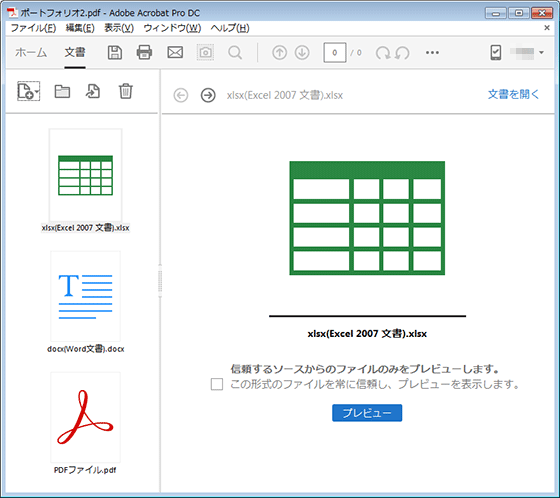Create a folder in the portfolio

tap(62, 91)
